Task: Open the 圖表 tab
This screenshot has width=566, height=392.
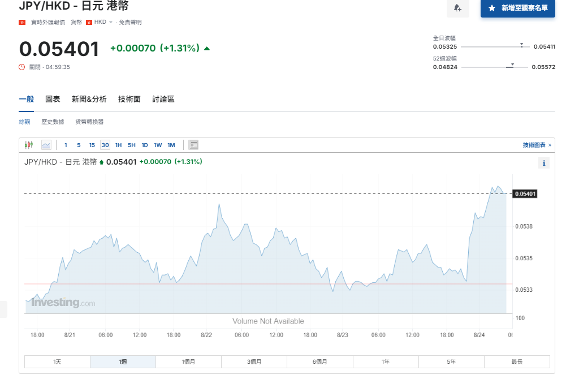Action: coord(53,99)
